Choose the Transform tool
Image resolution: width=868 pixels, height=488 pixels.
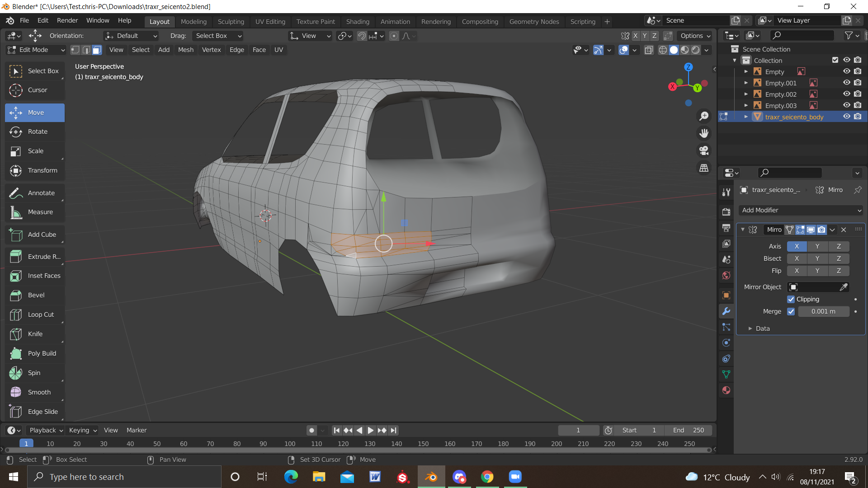35,170
